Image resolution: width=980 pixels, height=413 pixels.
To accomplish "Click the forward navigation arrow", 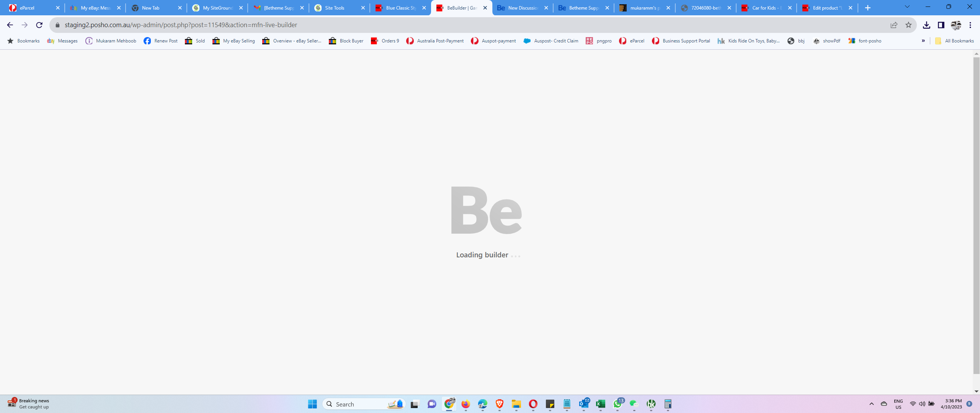I will [24, 25].
